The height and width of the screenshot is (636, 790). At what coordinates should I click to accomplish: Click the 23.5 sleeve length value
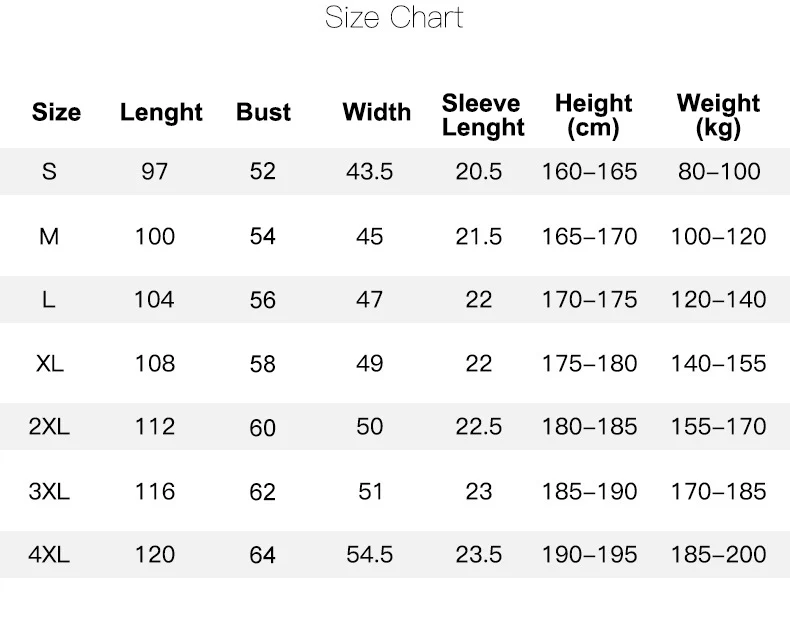pyautogui.click(x=478, y=554)
